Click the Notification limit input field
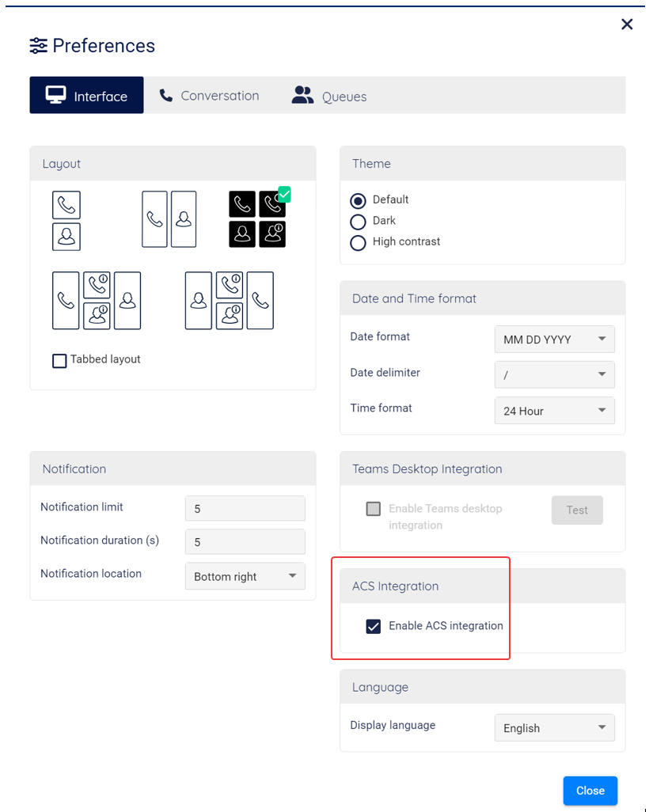649x812 pixels. click(x=245, y=509)
